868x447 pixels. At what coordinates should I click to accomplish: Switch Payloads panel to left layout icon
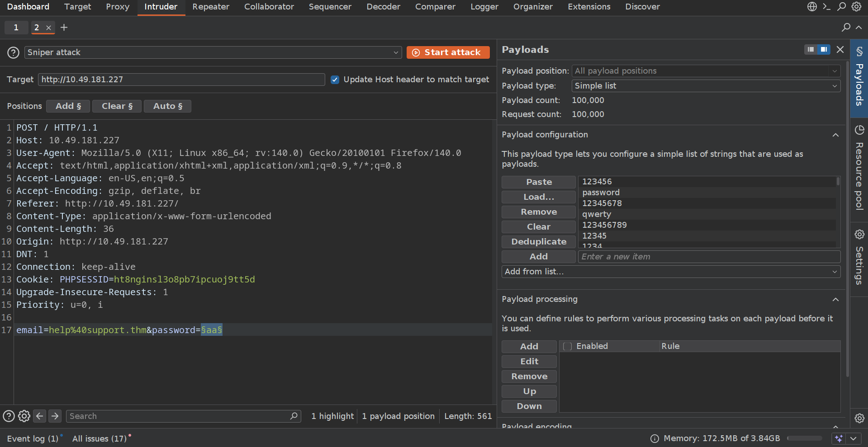coord(811,49)
